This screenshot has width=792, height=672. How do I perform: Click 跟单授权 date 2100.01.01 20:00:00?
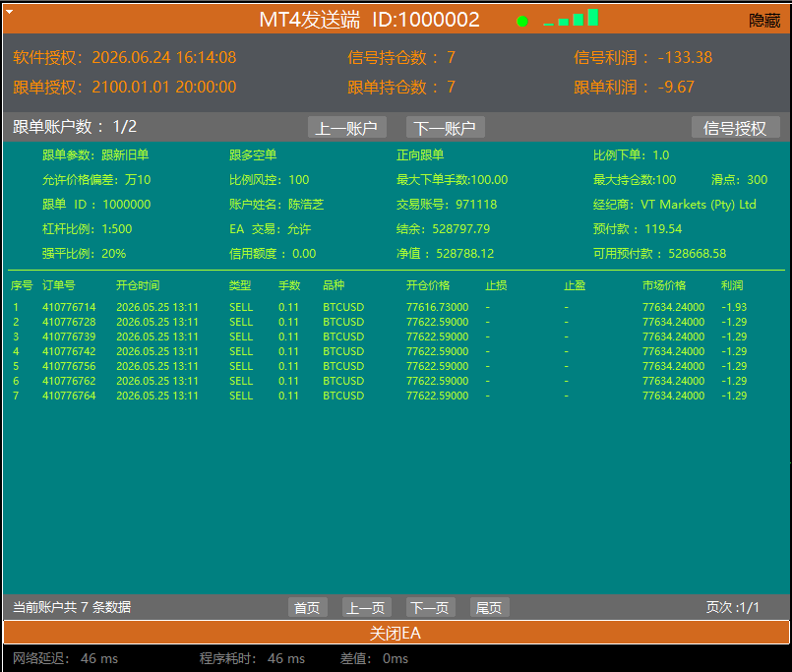[x=164, y=87]
